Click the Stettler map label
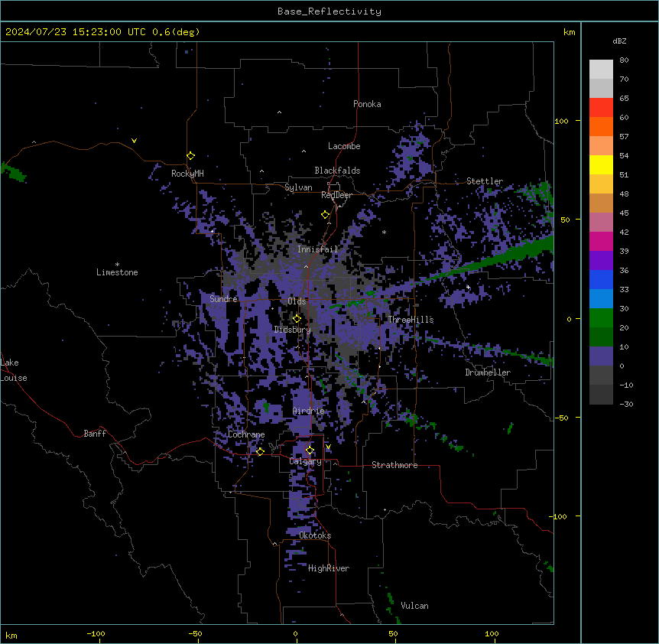 485,181
